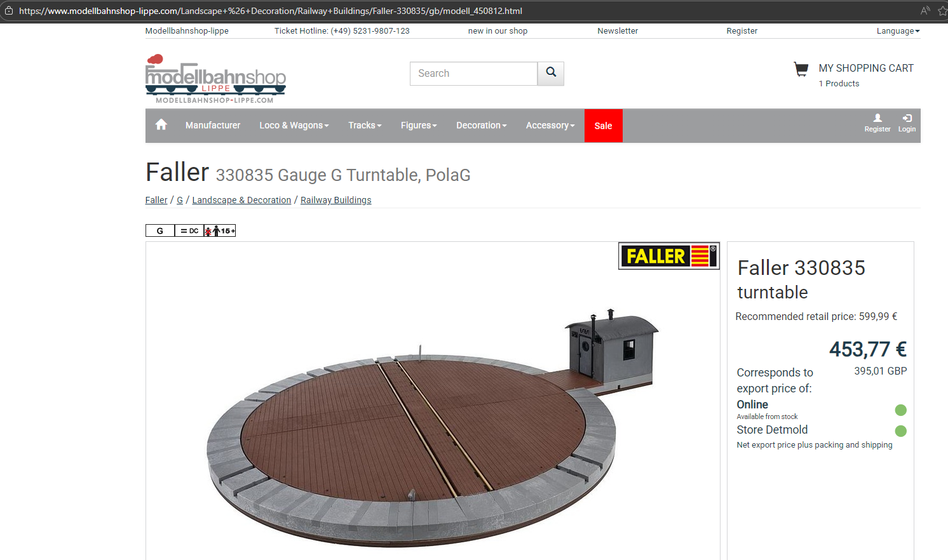Image resolution: width=948 pixels, height=560 pixels.
Task: Click the Login icon
Action: [x=907, y=123]
